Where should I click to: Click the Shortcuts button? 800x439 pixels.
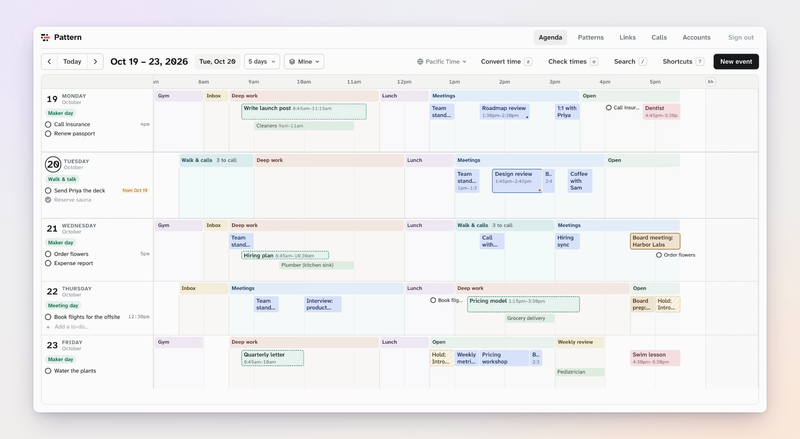coord(683,61)
